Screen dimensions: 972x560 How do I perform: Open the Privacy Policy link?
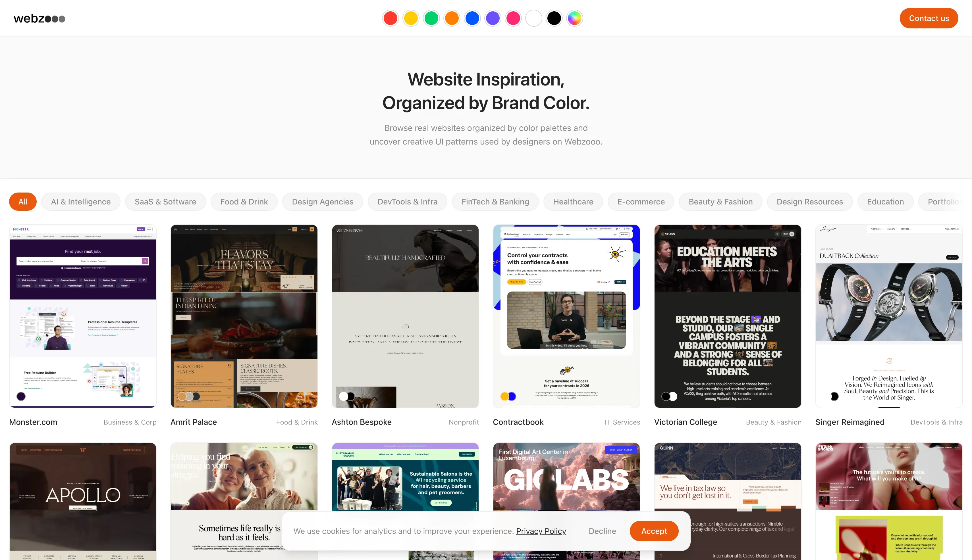[541, 531]
